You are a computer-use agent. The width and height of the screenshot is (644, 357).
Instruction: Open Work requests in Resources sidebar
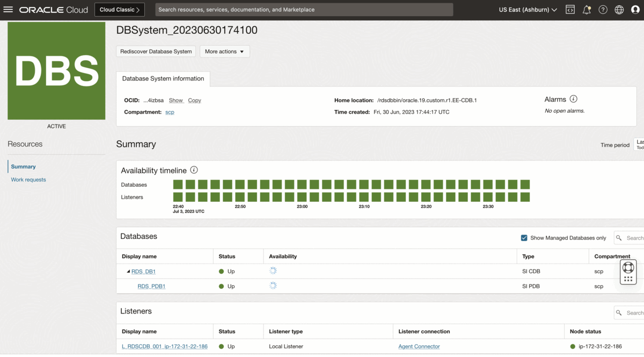pos(28,180)
